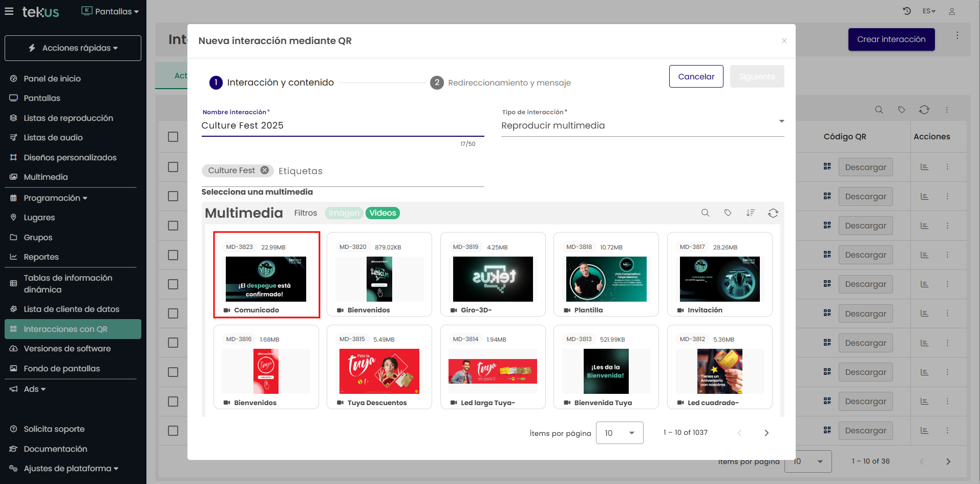Click the multimedia search magnifier icon
The height and width of the screenshot is (484, 980).
tap(705, 213)
